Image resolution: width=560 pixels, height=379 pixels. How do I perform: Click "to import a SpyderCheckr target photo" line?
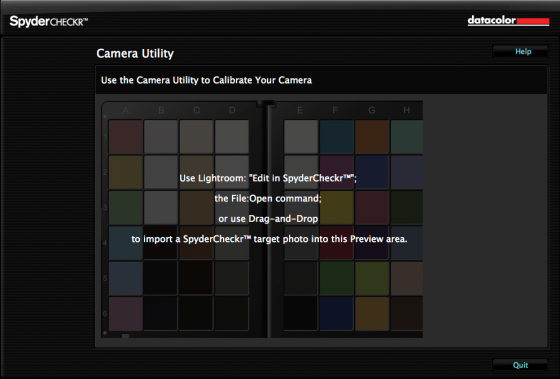(x=269, y=239)
